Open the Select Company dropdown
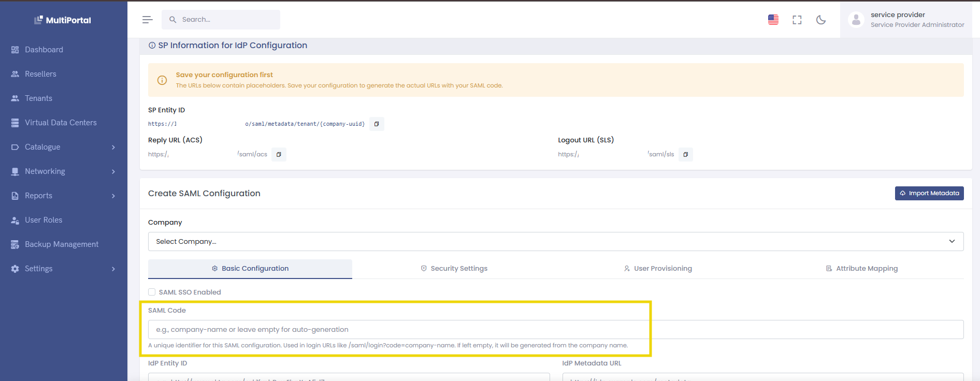The height and width of the screenshot is (381, 980). click(x=555, y=242)
